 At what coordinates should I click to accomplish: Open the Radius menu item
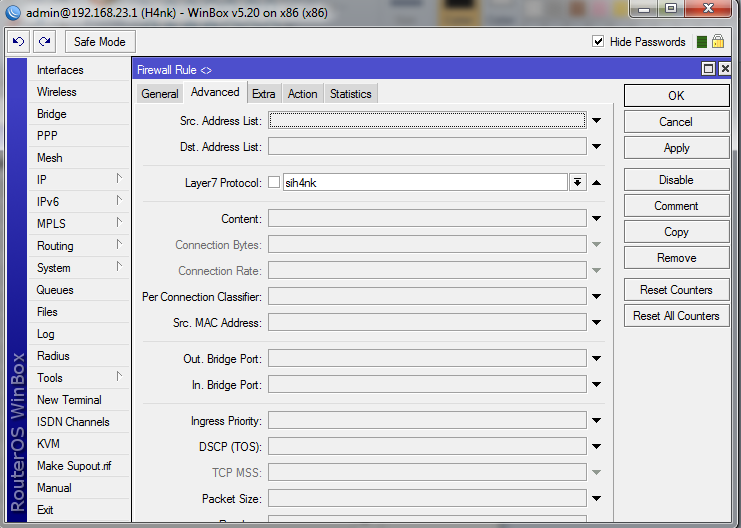[78, 356]
